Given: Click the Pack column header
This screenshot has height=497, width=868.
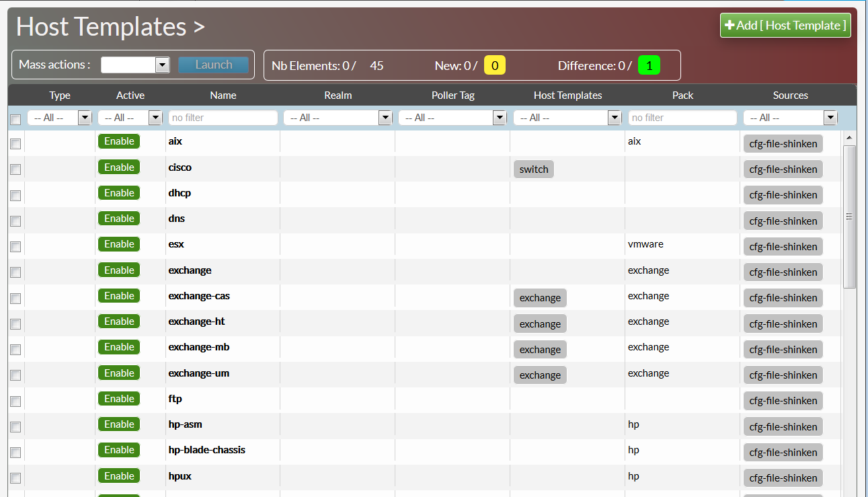Looking at the screenshot, I should pyautogui.click(x=682, y=95).
